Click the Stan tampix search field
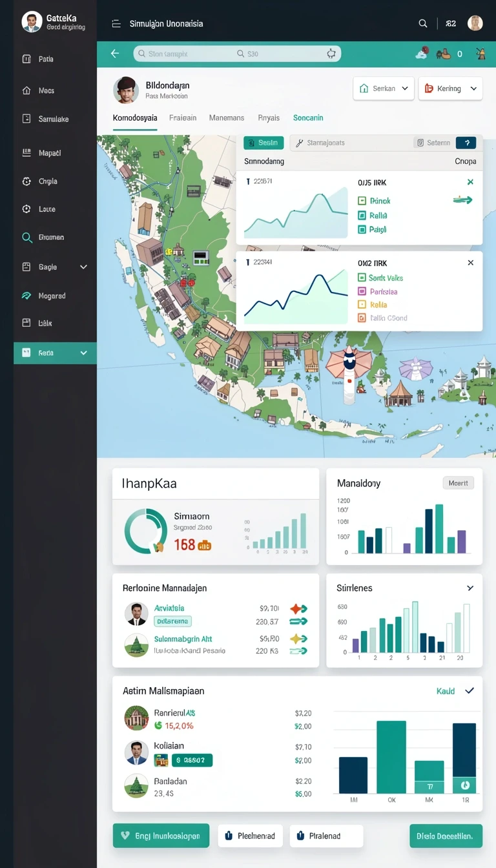This screenshot has height=868, width=496. (236, 54)
